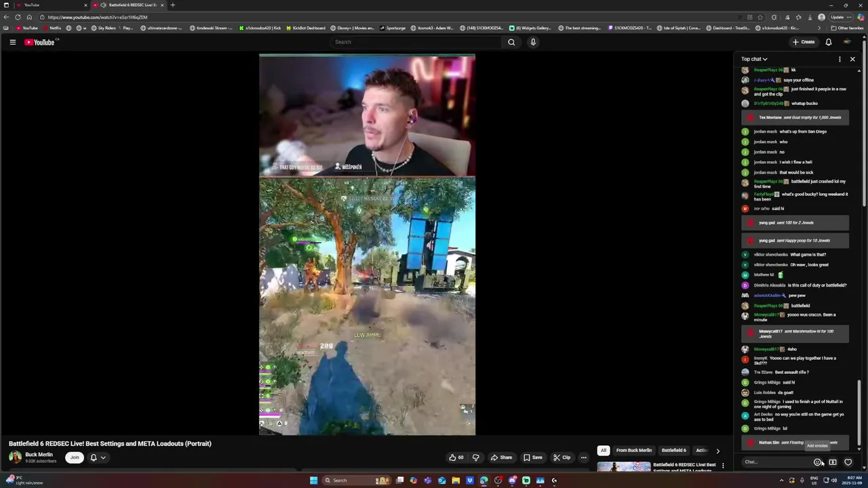Open Buck Merlin channel avatar
Image resolution: width=868 pixels, height=488 pixels.
click(15, 457)
